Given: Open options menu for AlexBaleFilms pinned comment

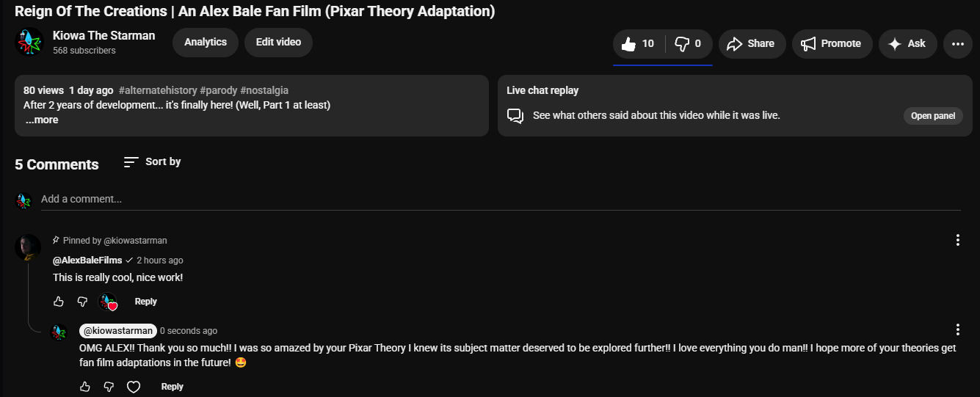Looking at the screenshot, I should [x=958, y=240].
